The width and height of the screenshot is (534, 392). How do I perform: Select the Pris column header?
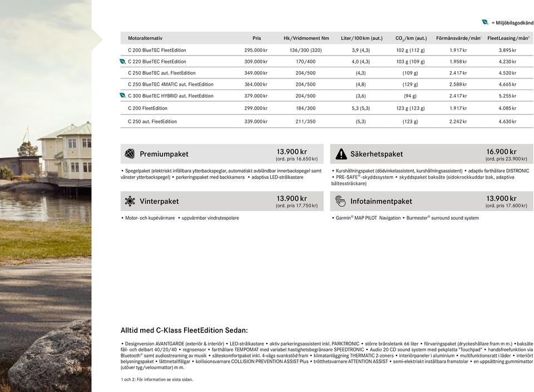(257, 38)
